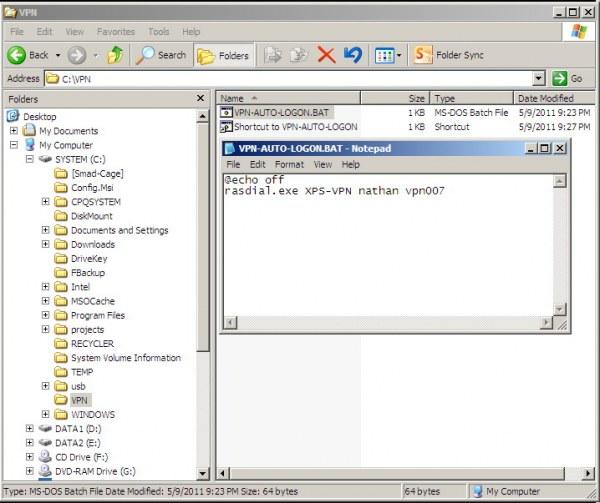Expand My Documents tree node
600x503 pixels.
pyautogui.click(x=14, y=131)
